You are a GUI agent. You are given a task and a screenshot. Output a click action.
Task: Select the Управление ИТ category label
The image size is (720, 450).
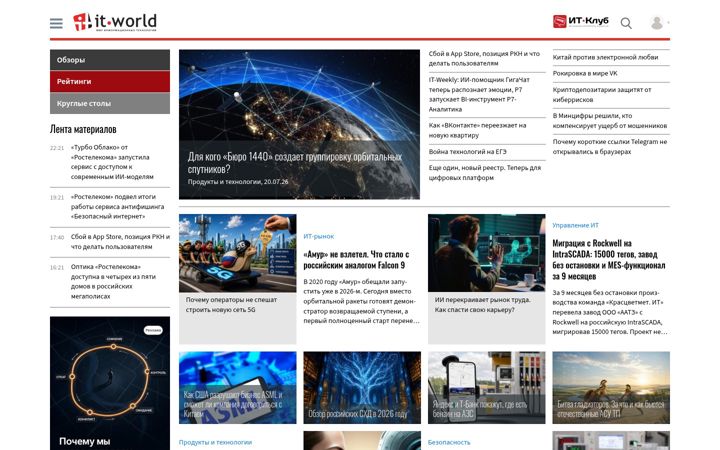point(575,225)
